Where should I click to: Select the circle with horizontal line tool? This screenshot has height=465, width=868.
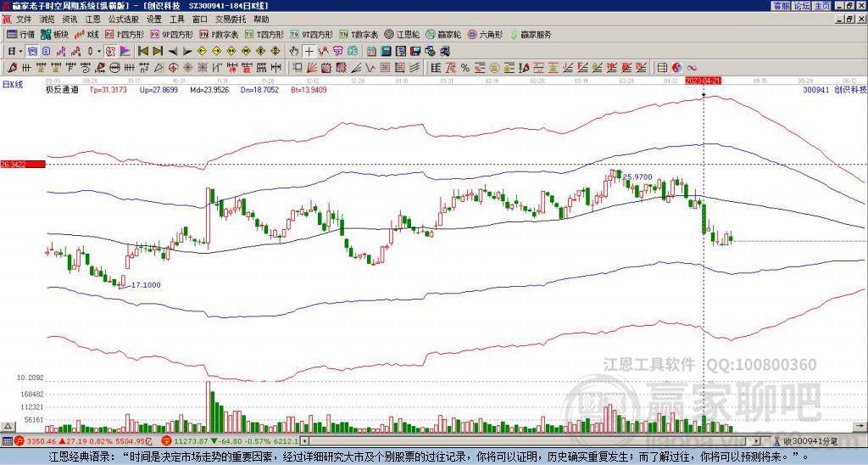coord(114,68)
